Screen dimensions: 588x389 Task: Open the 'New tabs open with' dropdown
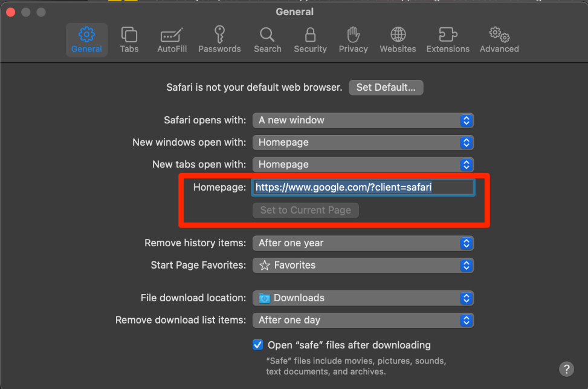[x=363, y=165]
